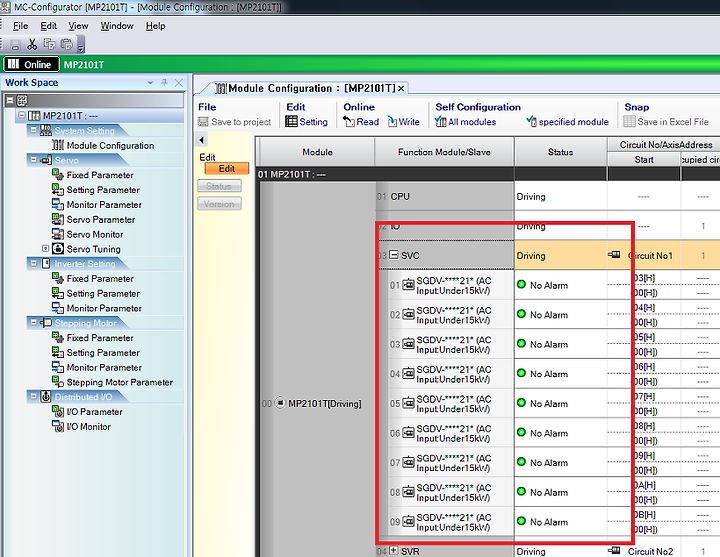Close the Module Configuration tab
Viewport: 720px width, 557px height.
pos(401,89)
